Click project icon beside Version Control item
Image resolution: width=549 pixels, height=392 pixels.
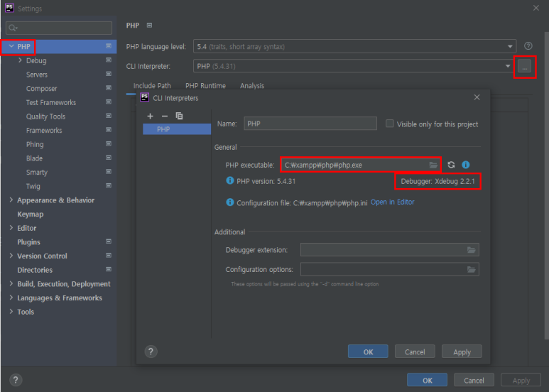click(x=109, y=256)
